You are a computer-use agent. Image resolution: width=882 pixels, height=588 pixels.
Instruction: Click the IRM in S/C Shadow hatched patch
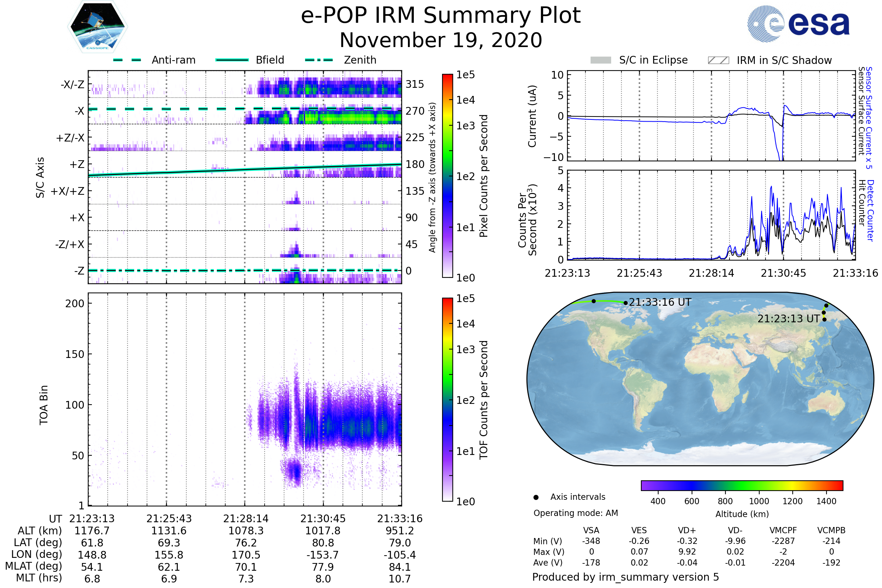tap(718, 60)
